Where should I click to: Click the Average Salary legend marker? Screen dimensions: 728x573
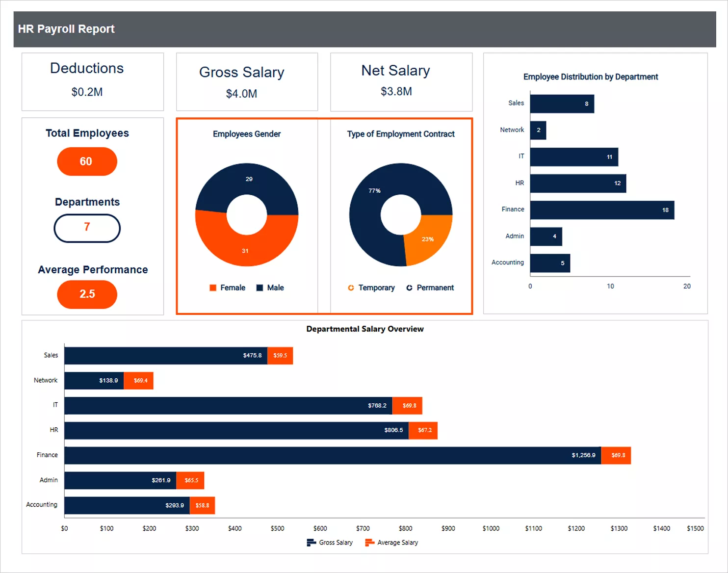coord(369,543)
